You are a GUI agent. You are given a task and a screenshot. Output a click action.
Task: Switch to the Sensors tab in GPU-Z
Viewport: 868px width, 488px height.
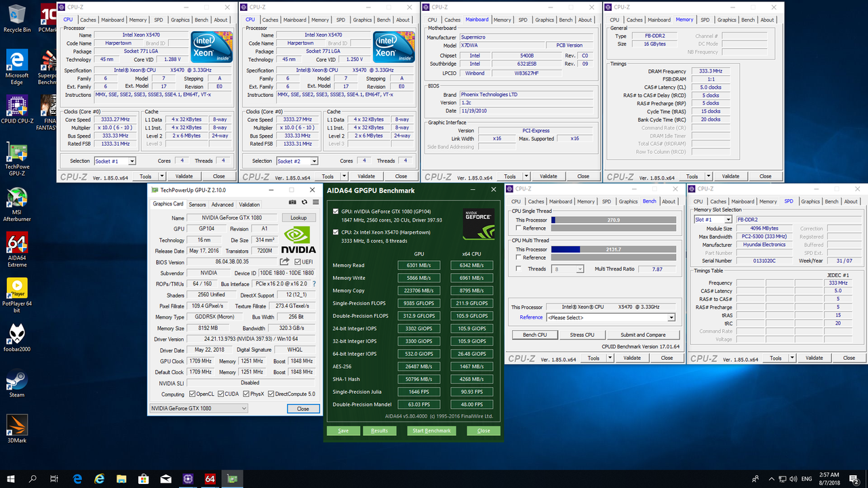pos(197,203)
